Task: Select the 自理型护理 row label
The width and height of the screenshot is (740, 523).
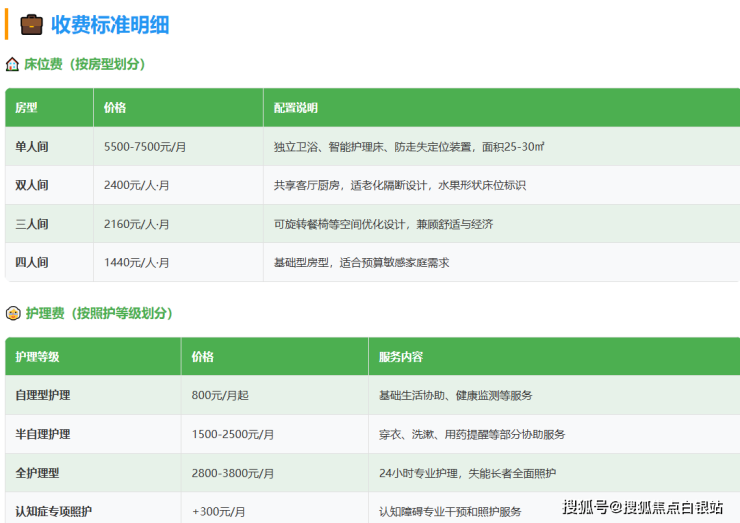Action: [43, 395]
